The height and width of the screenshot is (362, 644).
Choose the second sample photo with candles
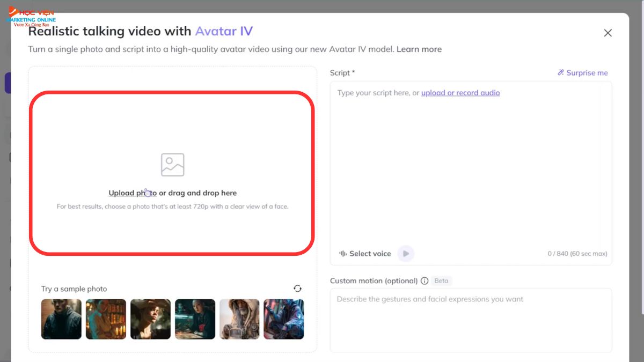pos(106,319)
